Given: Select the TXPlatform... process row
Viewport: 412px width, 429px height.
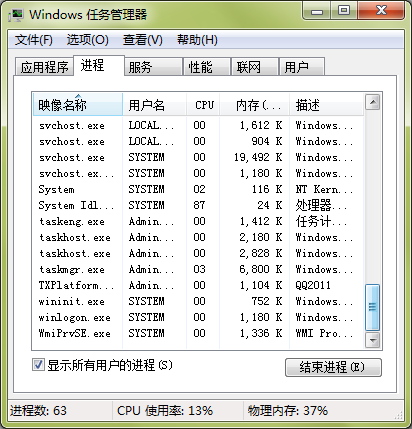Looking at the screenshot, I should [x=198, y=285].
